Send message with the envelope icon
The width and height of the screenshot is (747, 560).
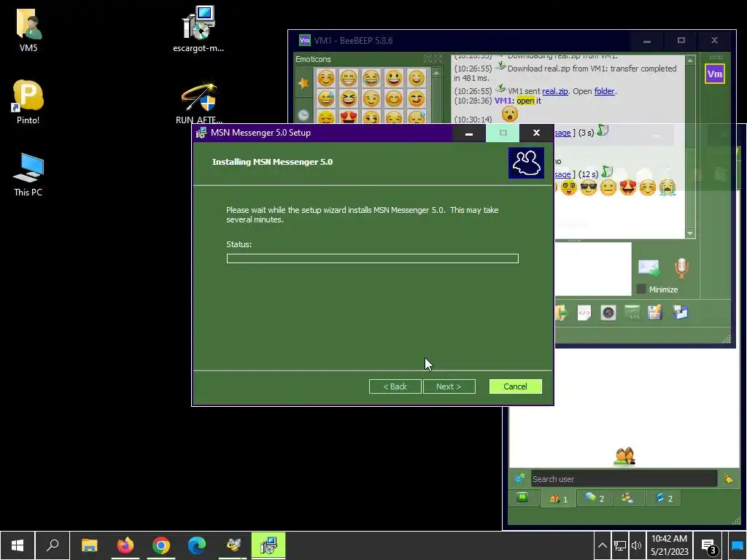(649, 268)
